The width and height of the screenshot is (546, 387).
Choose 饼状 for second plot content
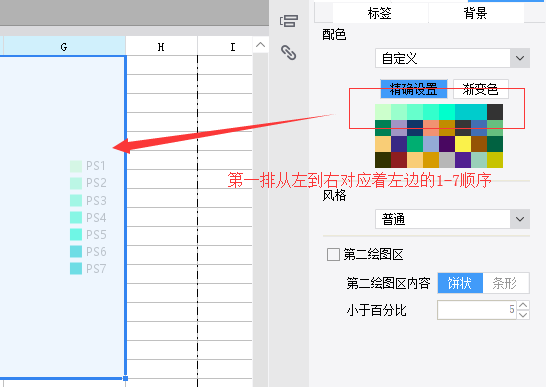tap(460, 283)
